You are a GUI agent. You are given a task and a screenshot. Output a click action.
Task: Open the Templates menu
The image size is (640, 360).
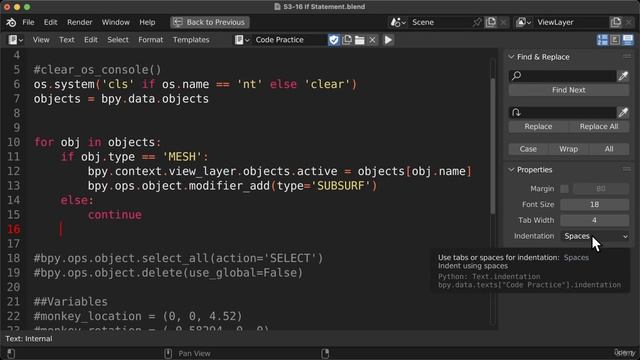click(191, 40)
